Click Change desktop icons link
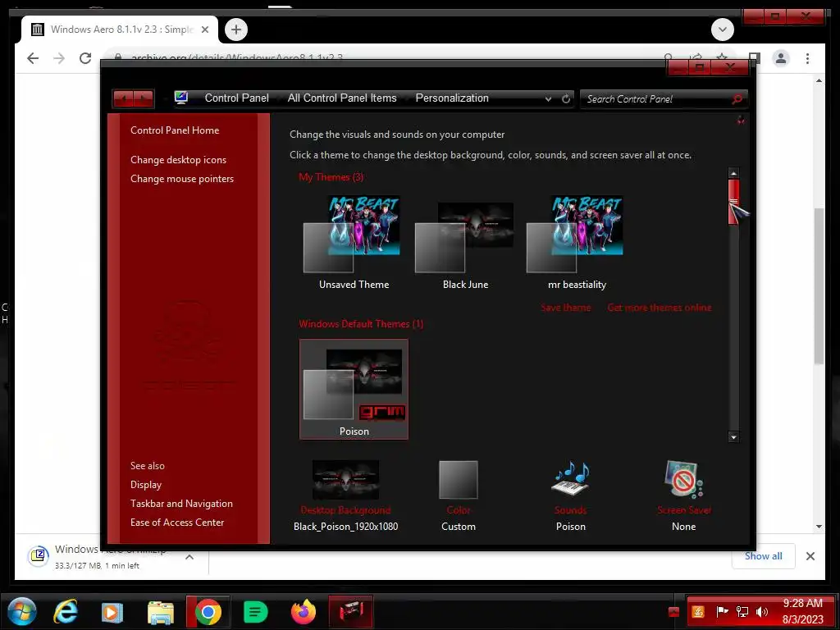The image size is (840, 630). click(178, 160)
